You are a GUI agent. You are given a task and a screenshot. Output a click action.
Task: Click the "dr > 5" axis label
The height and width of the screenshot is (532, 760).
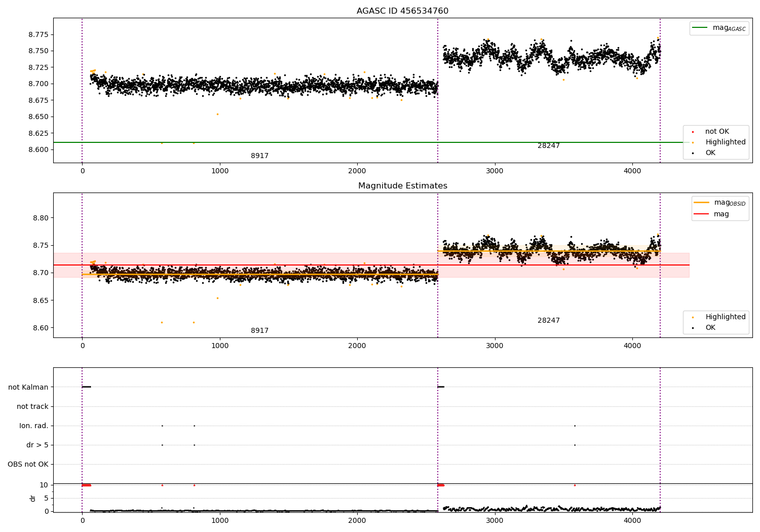(37, 445)
